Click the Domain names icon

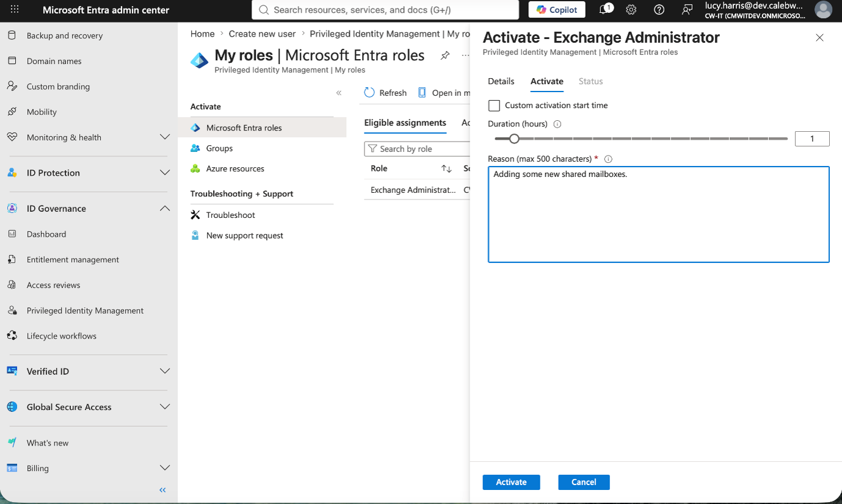[x=12, y=61]
